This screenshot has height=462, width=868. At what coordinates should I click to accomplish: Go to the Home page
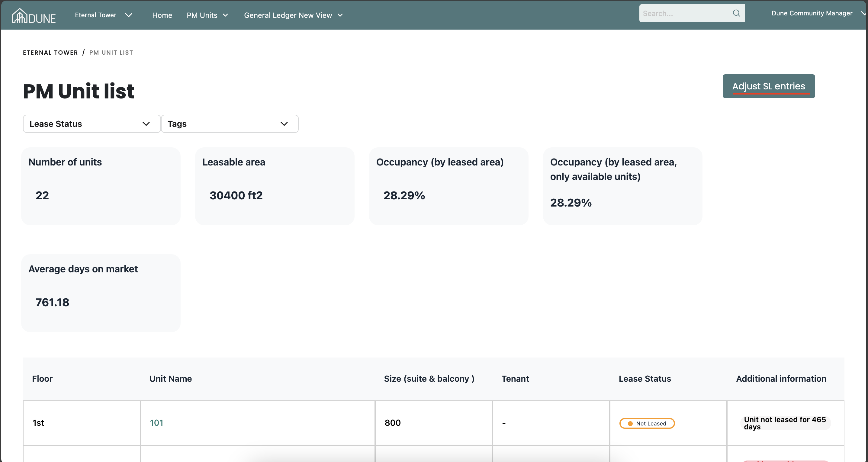162,15
